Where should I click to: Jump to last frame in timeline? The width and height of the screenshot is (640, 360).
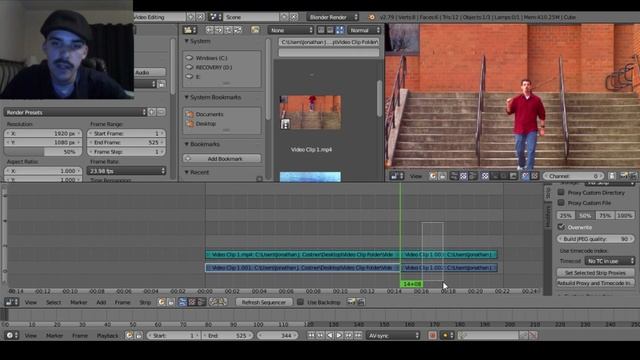[358, 336]
